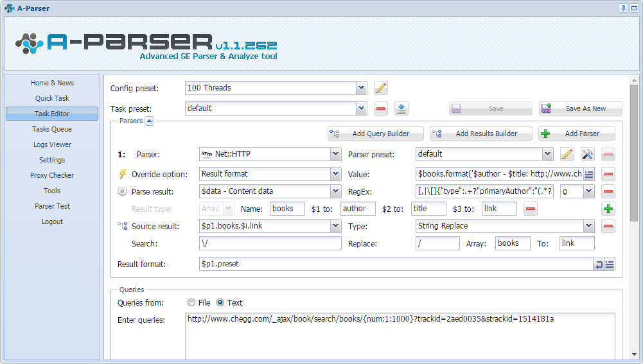Edit the Config preset with pencil icon

[380, 88]
